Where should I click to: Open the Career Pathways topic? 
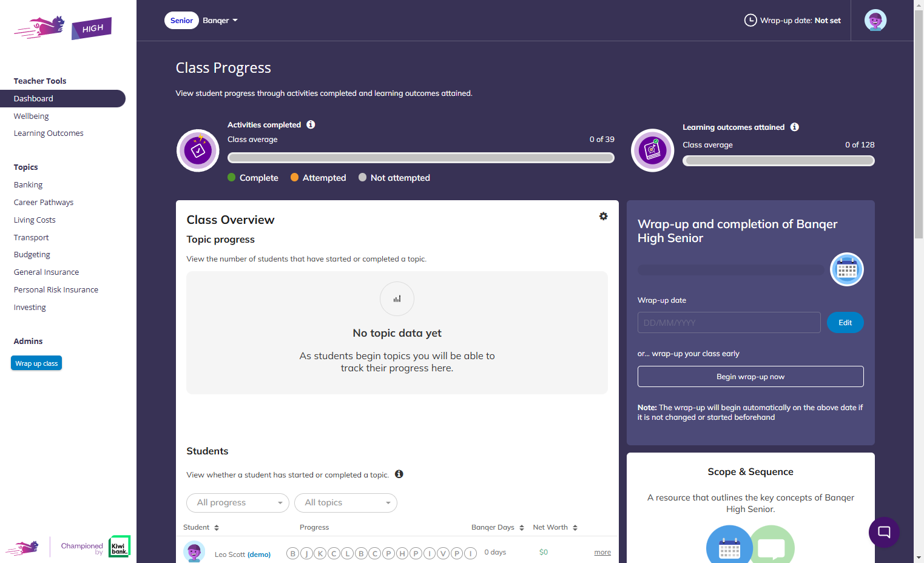tap(44, 202)
